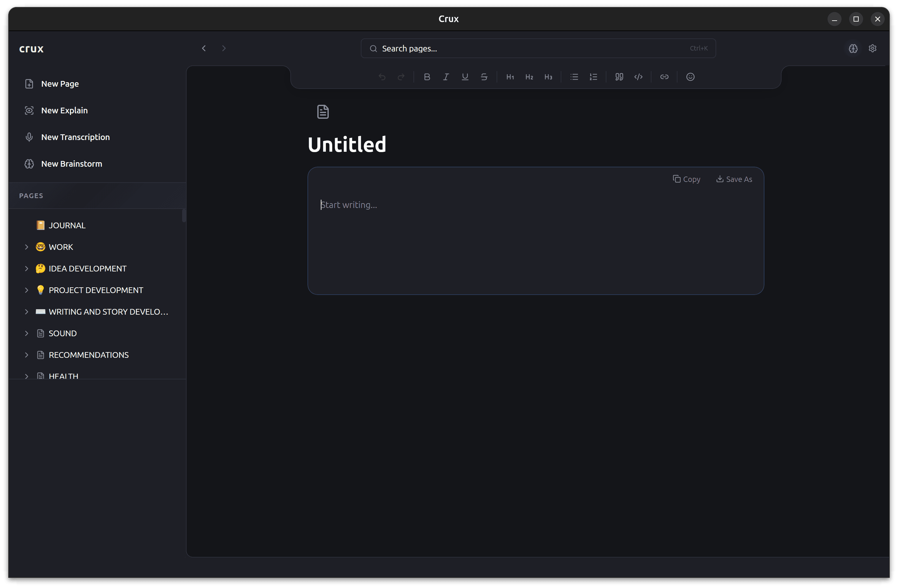This screenshot has width=898, height=588.
Task: Open the JOURNAL page
Action: (x=67, y=226)
